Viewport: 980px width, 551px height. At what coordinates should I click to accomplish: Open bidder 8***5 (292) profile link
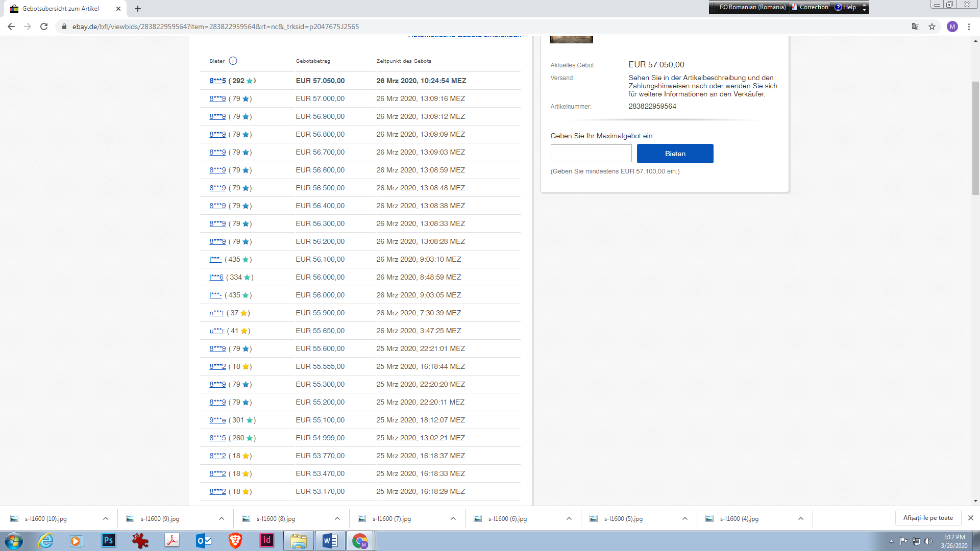click(x=217, y=81)
